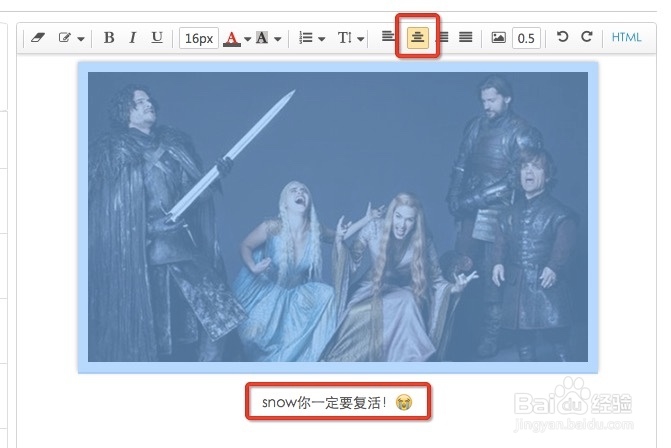Apply the red font color
Viewport: 671px width, 448px height.
click(x=232, y=39)
